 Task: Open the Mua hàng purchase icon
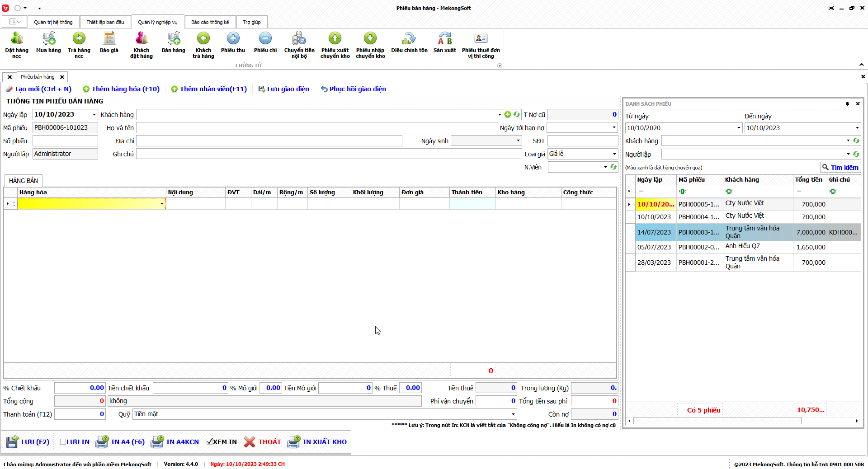pyautogui.click(x=48, y=40)
